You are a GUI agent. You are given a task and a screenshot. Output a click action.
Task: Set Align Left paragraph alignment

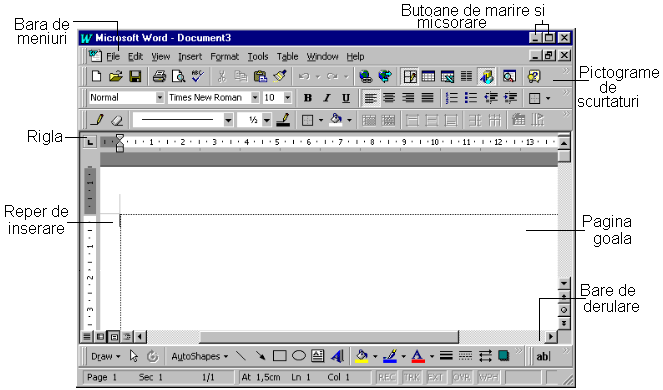(370, 98)
